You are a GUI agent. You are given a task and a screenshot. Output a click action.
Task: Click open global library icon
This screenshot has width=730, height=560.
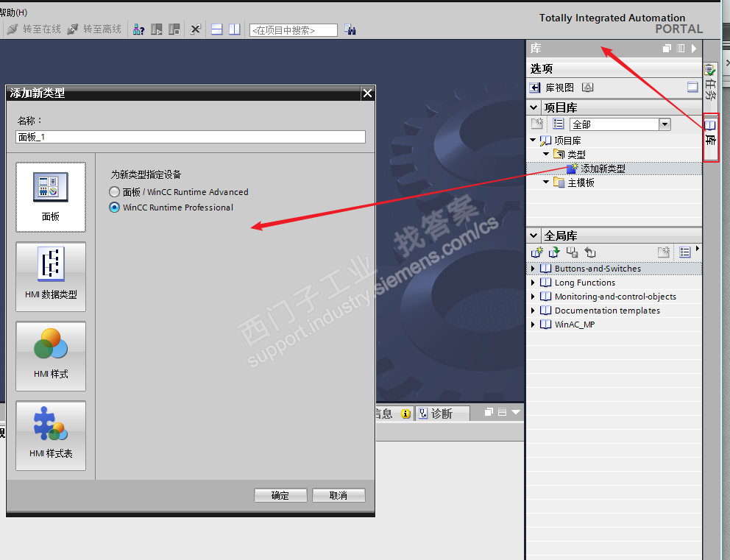coord(554,252)
